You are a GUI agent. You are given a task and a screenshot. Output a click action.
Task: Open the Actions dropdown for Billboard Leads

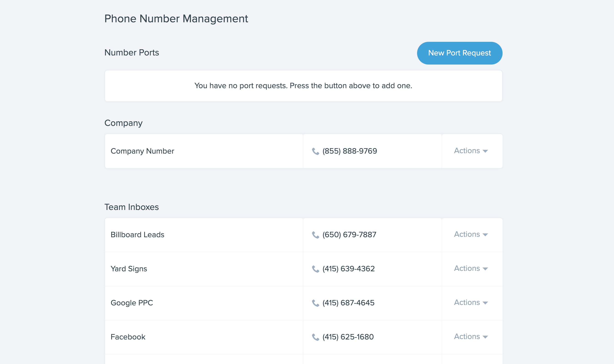click(x=471, y=234)
